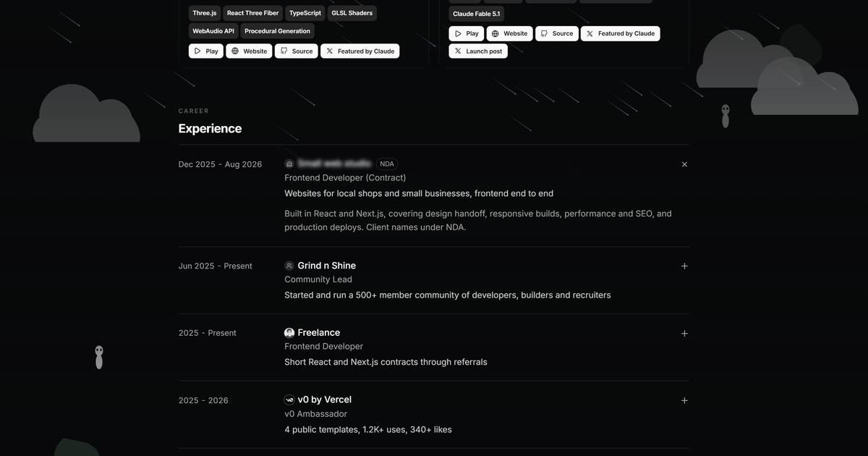Select the React Three Fiber tag

pyautogui.click(x=252, y=13)
